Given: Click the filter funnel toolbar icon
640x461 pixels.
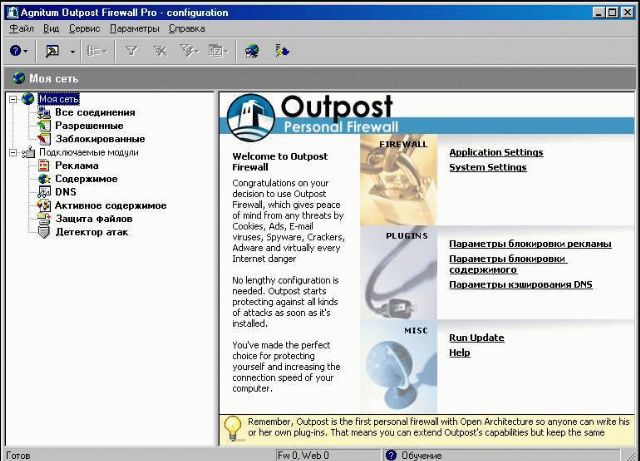Looking at the screenshot, I should coord(131,51).
